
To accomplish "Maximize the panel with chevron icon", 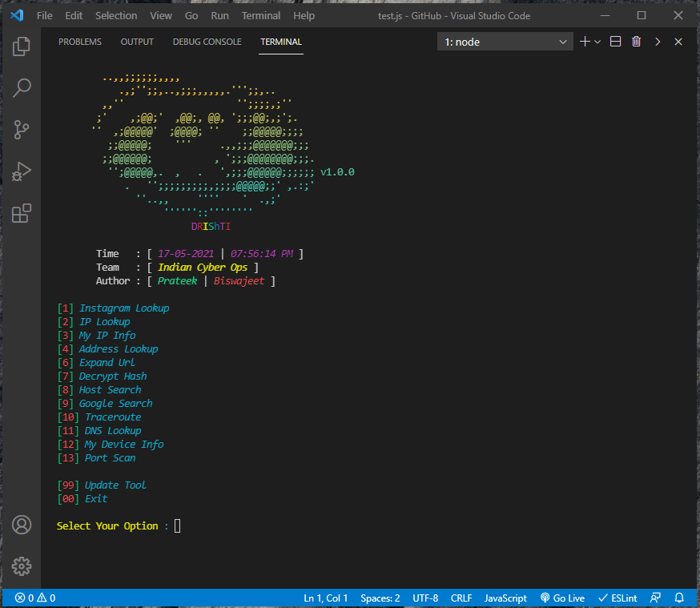I will pyautogui.click(x=658, y=42).
